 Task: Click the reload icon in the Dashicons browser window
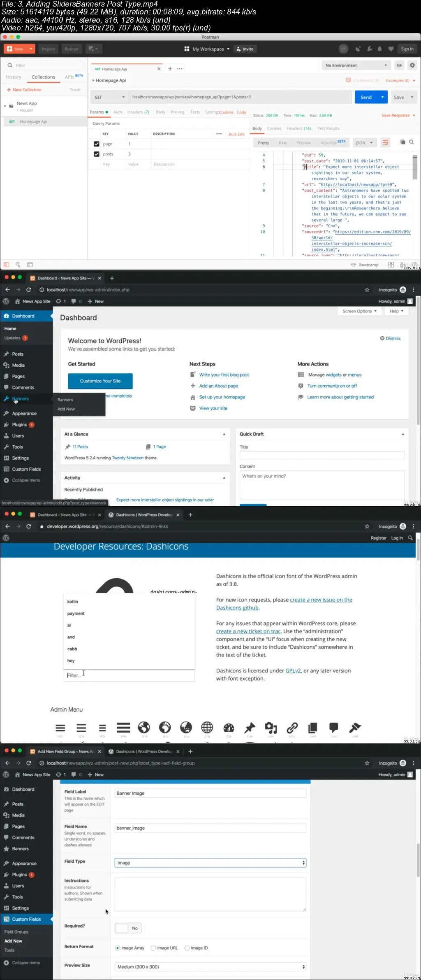click(x=29, y=526)
